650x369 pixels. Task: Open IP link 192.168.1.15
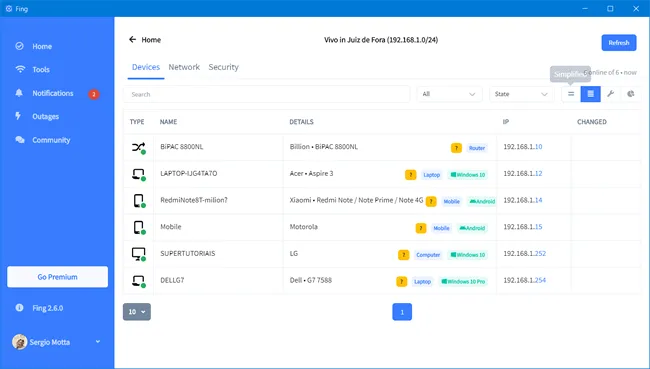pyautogui.click(x=523, y=227)
